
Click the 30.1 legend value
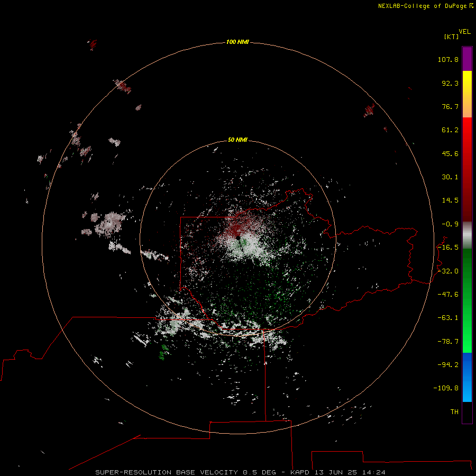tap(450, 177)
